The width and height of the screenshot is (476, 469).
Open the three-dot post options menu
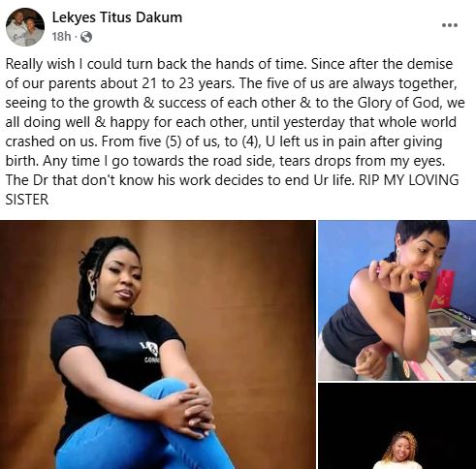(450, 25)
